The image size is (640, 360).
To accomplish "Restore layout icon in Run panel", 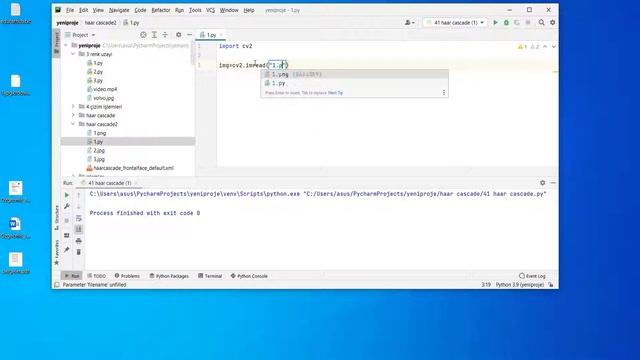I will 67,236.
